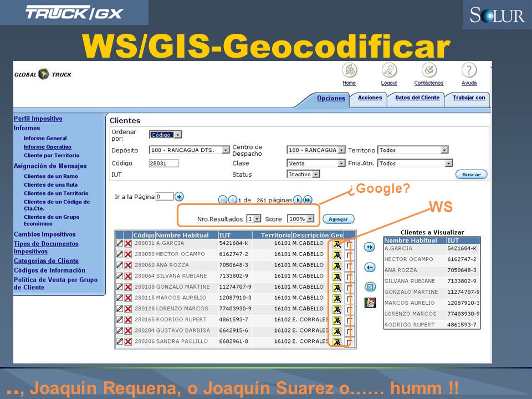Click the Ir a la Página field
532x399 pixels.
[165, 196]
